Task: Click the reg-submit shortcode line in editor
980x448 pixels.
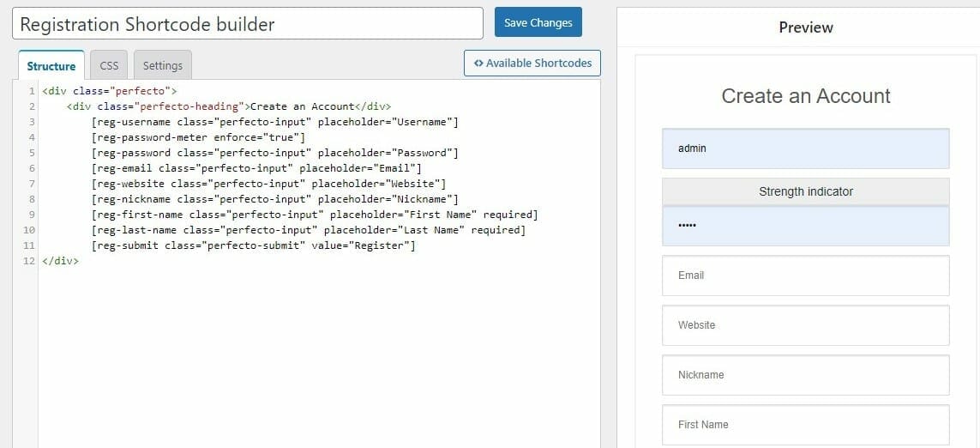Action: click(x=253, y=246)
